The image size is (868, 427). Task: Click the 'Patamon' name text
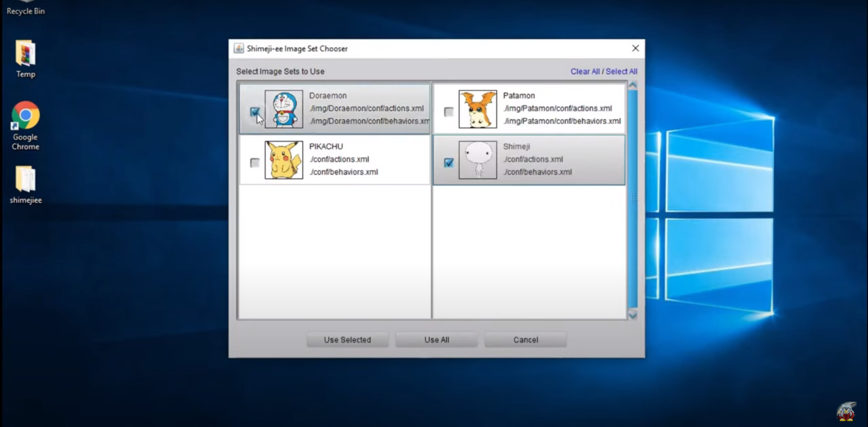[519, 96]
